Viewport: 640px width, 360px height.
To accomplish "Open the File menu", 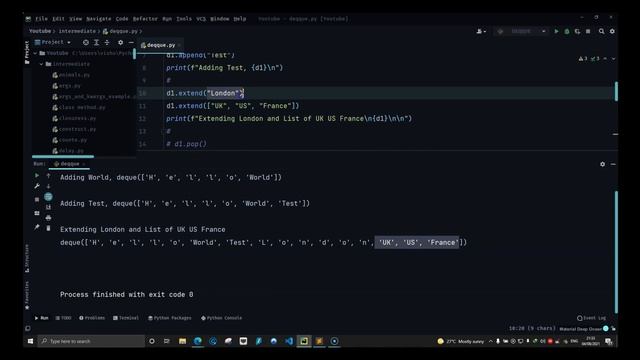I will (x=41, y=19).
